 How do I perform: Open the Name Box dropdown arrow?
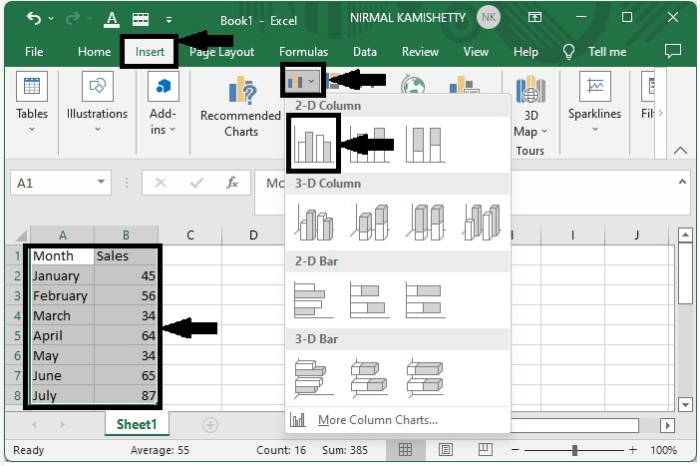pyautogui.click(x=101, y=182)
